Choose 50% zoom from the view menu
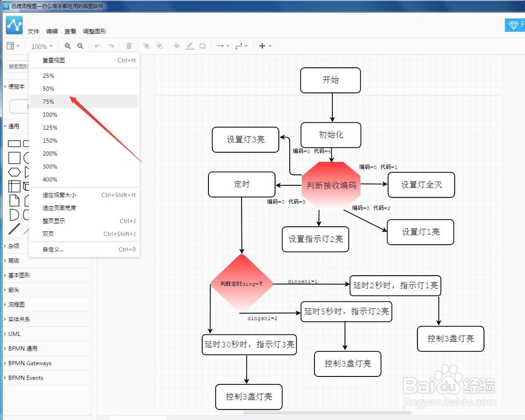525x420 pixels. (48, 89)
